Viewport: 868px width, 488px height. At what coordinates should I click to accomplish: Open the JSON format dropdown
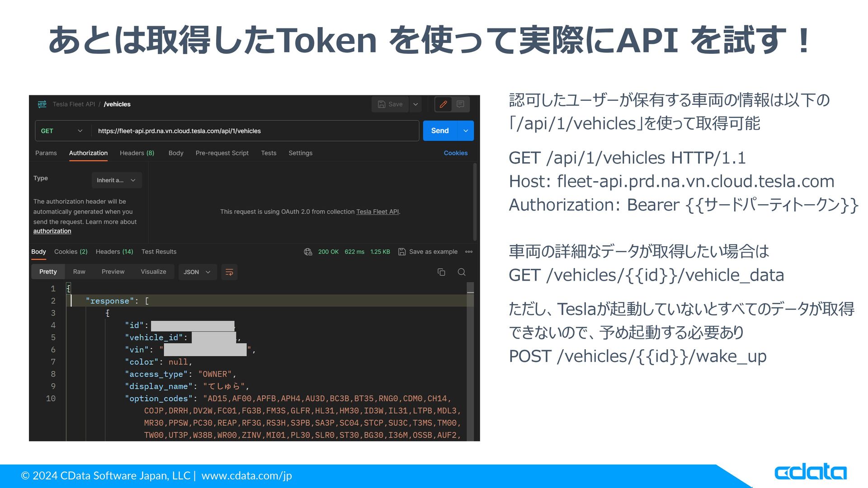pos(197,272)
